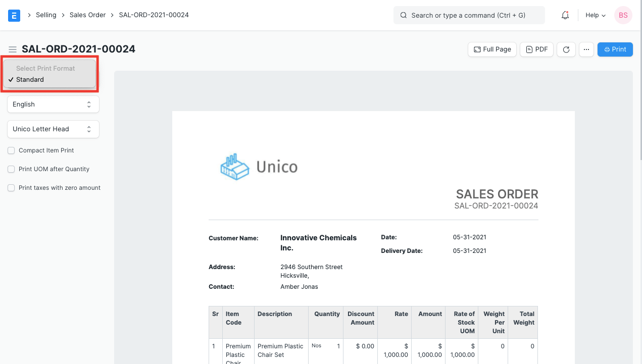Click the refresh icon button
This screenshot has width=642, height=364.
click(566, 49)
